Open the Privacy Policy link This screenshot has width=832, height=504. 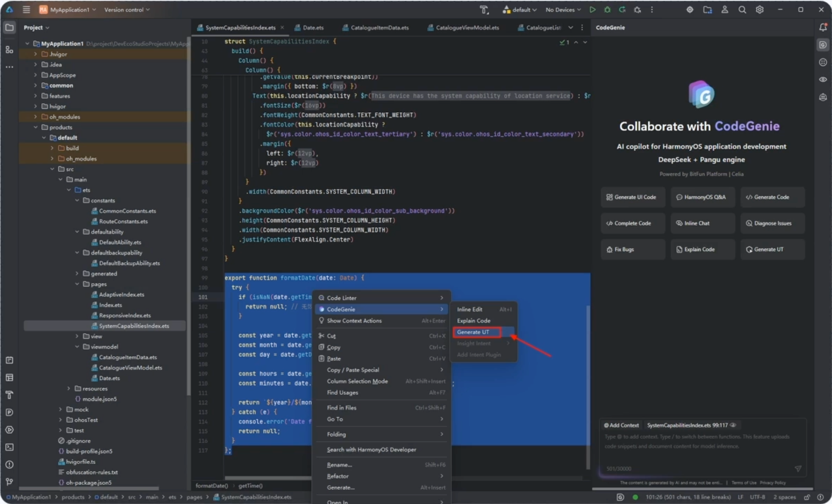pyautogui.click(x=772, y=483)
